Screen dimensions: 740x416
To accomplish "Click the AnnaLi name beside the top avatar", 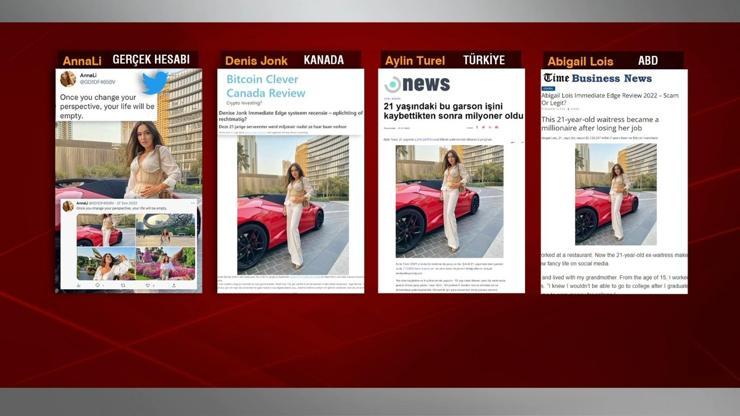I will click(88, 75).
